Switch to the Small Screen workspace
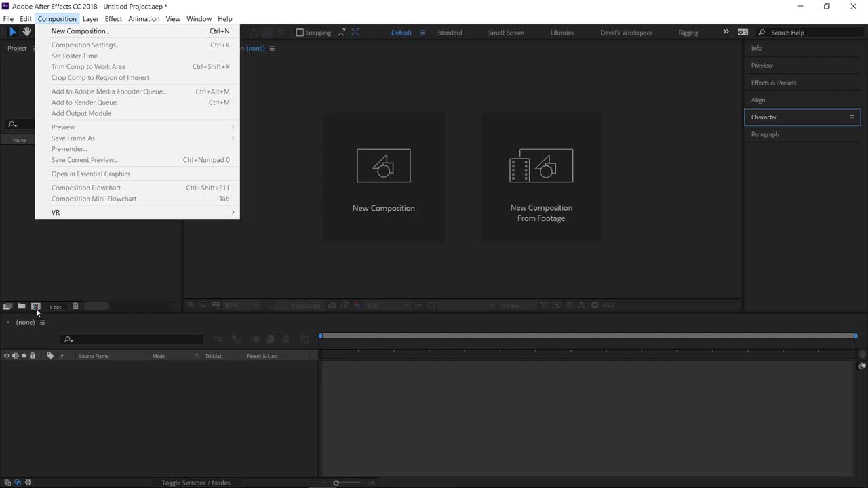The height and width of the screenshot is (488, 868). tap(506, 33)
